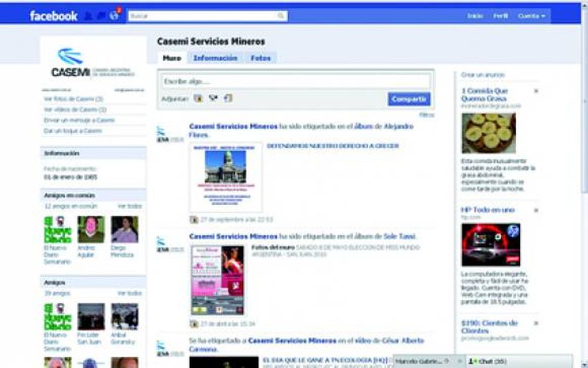Switch to the Fotos tab
This screenshot has width=588, height=368.
[260, 58]
